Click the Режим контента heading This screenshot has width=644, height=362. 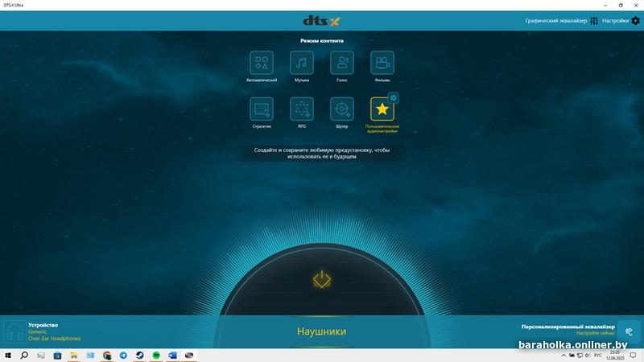tap(321, 41)
